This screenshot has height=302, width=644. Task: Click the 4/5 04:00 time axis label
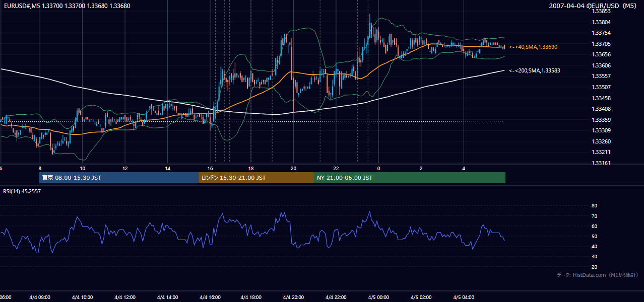[464, 297]
